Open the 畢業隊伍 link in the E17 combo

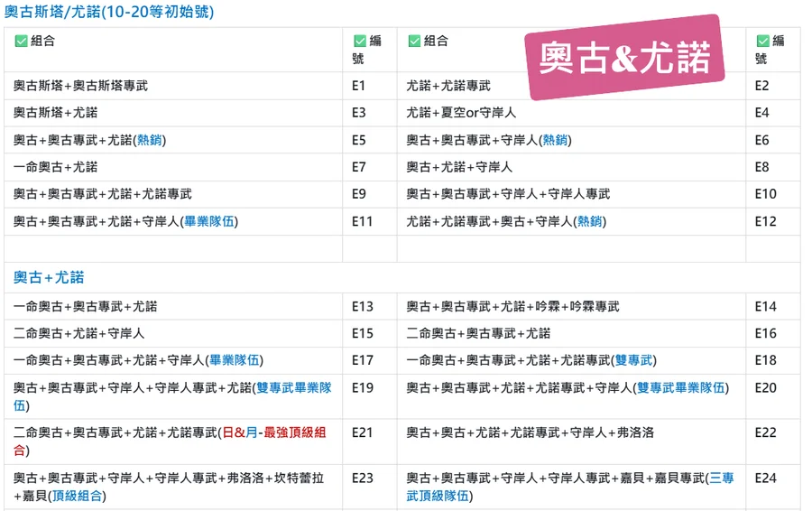coord(235,360)
